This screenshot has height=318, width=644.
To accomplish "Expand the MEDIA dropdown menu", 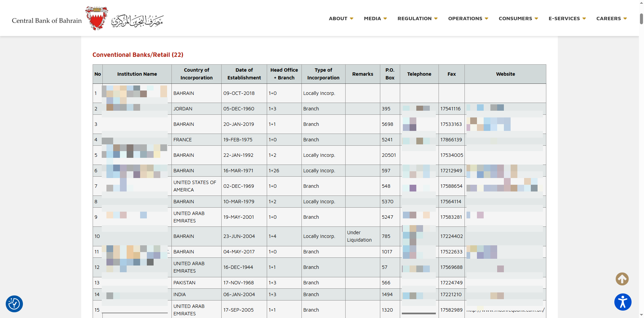I will (375, 19).
